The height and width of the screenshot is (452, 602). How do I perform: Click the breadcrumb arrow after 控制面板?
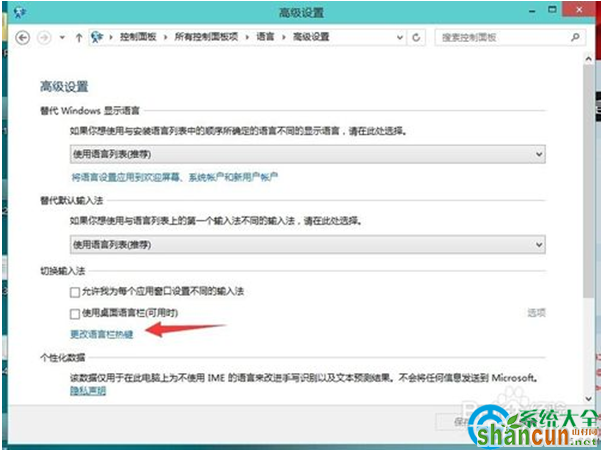pyautogui.click(x=165, y=37)
